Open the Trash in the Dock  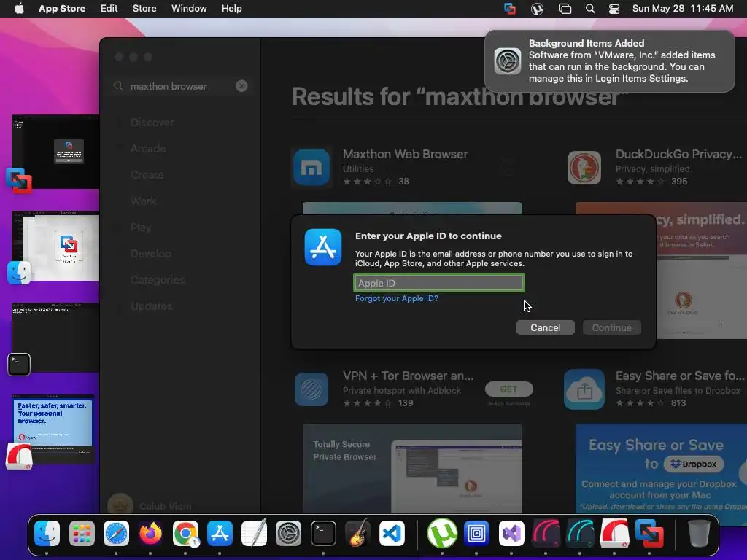pos(699,533)
